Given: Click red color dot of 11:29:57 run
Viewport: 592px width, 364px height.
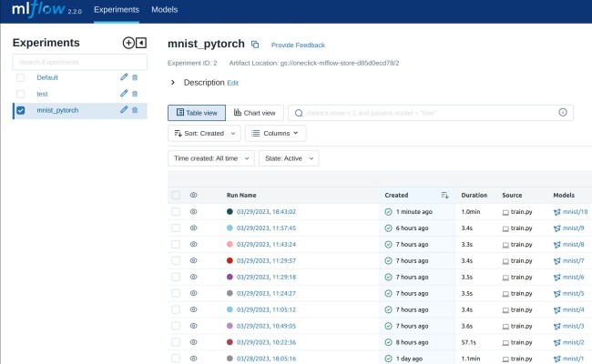Looking at the screenshot, I should click(x=230, y=260).
